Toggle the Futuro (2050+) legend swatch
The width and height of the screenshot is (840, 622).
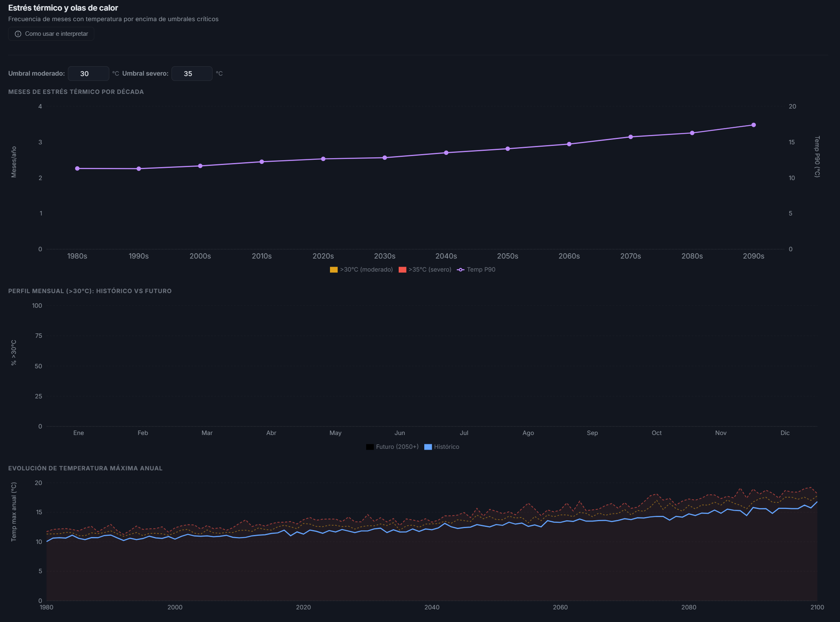[370, 447]
